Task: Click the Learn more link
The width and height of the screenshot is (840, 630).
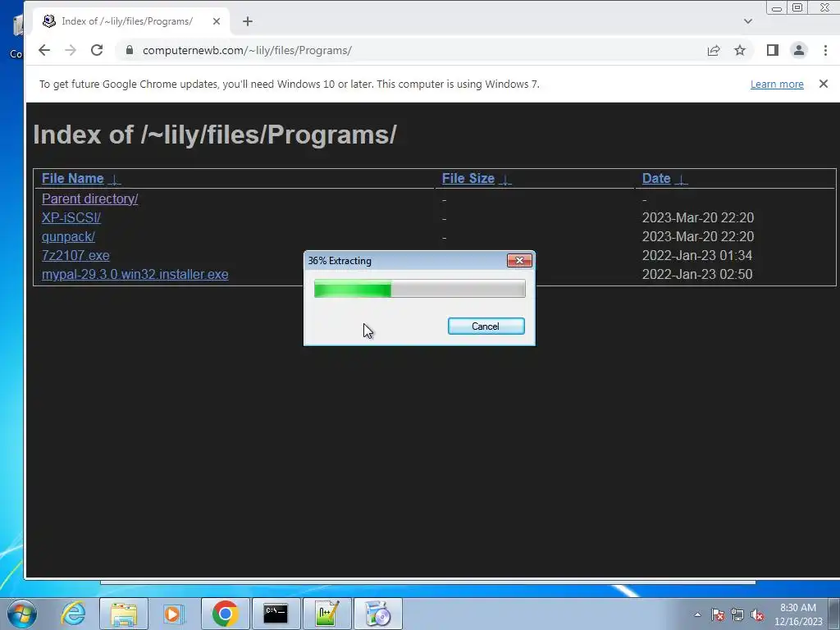Action: [777, 84]
